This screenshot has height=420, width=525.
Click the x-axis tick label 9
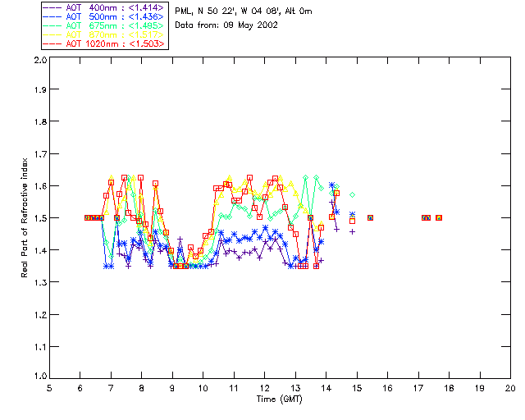pyautogui.click(x=172, y=388)
